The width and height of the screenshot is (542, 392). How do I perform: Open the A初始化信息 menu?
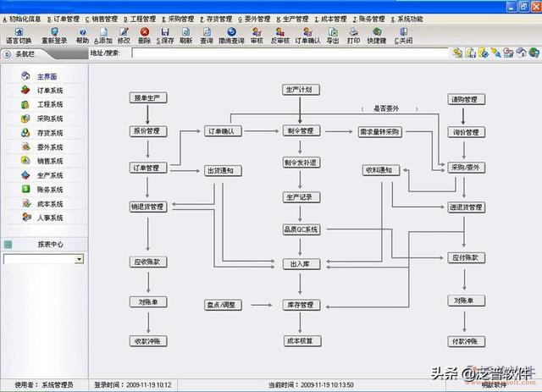coord(22,19)
